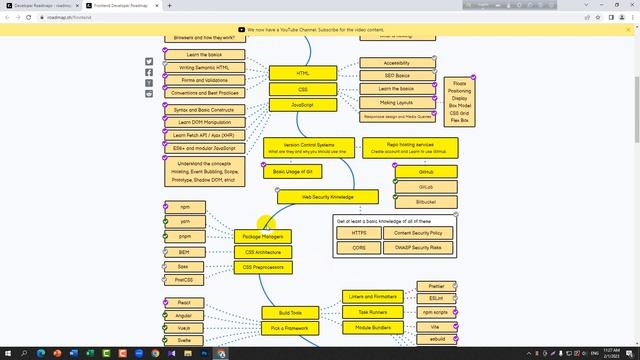
Task: Click the Learn DOM Manipulation node
Action: [x=204, y=122]
